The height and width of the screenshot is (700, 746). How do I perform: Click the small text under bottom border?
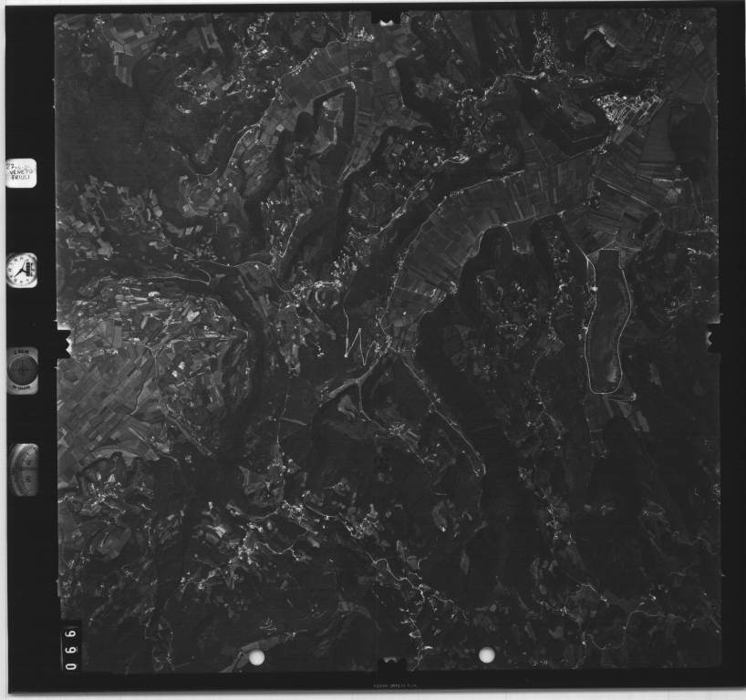[x=390, y=687]
